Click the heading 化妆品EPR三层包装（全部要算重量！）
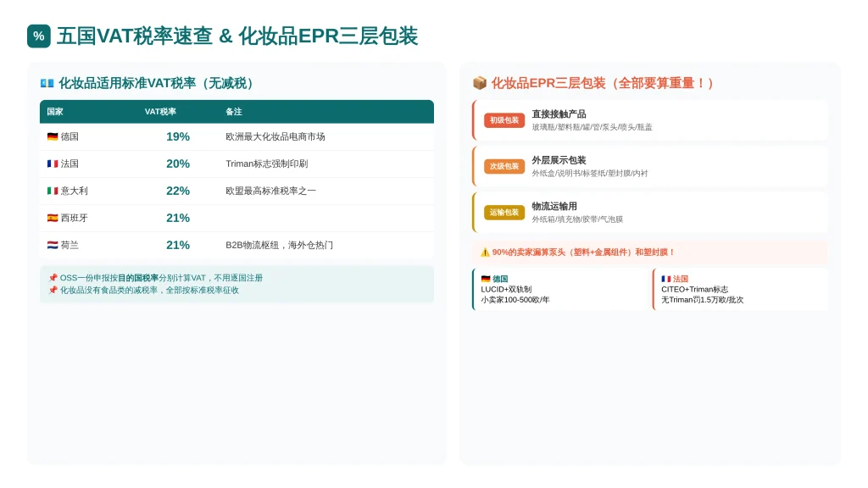 point(604,83)
